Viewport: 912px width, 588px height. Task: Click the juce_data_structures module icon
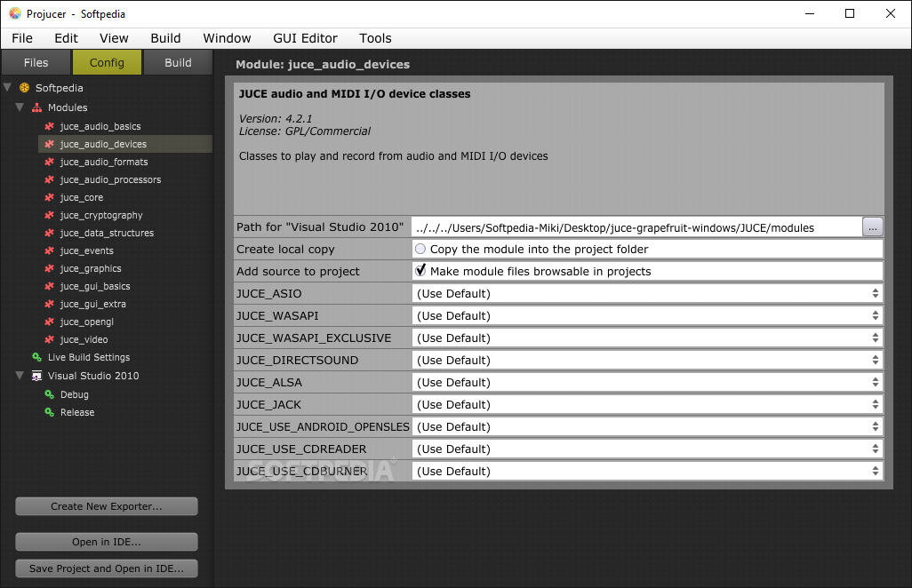pyautogui.click(x=50, y=233)
